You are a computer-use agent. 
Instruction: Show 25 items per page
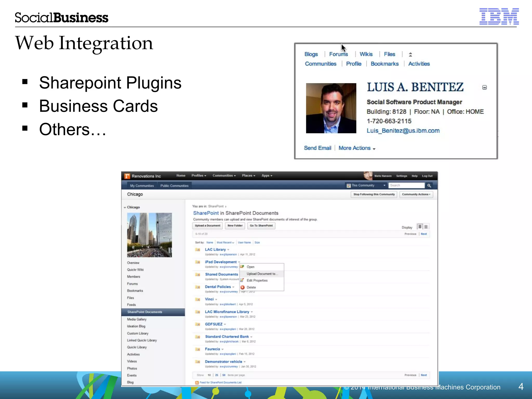(x=217, y=375)
